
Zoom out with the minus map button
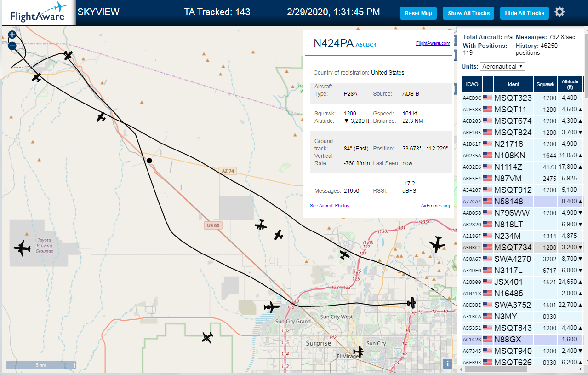[12, 46]
